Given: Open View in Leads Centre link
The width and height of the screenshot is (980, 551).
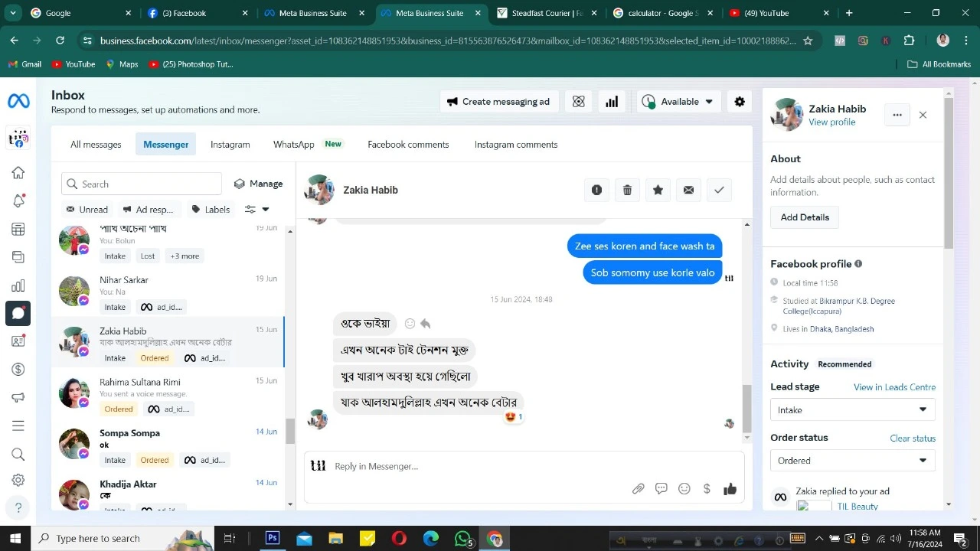Looking at the screenshot, I should tap(894, 387).
